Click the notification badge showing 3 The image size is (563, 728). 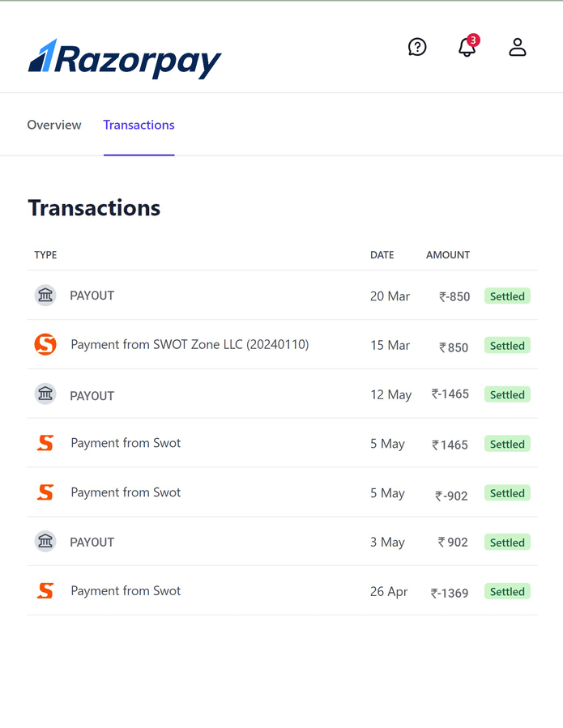pos(474,40)
